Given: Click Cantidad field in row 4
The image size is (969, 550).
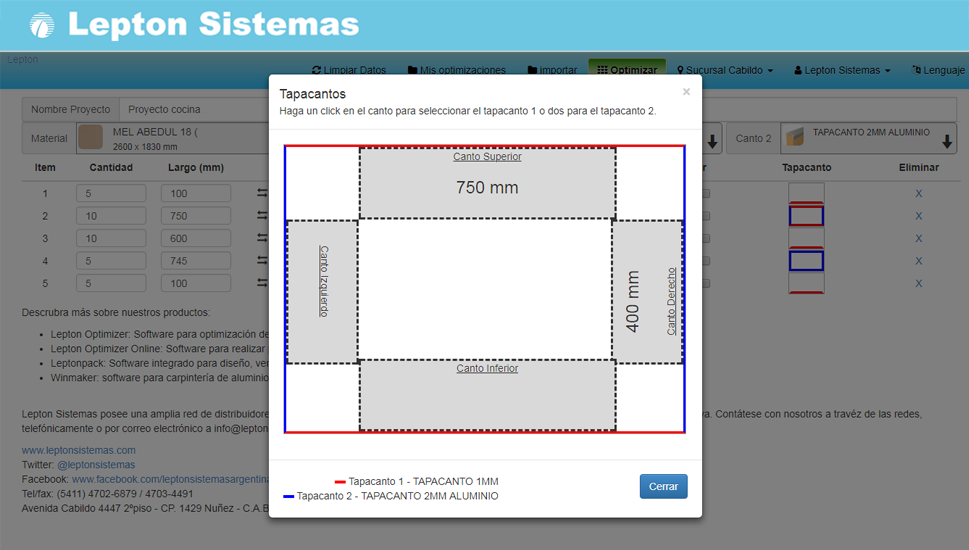Looking at the screenshot, I should pyautogui.click(x=111, y=261).
